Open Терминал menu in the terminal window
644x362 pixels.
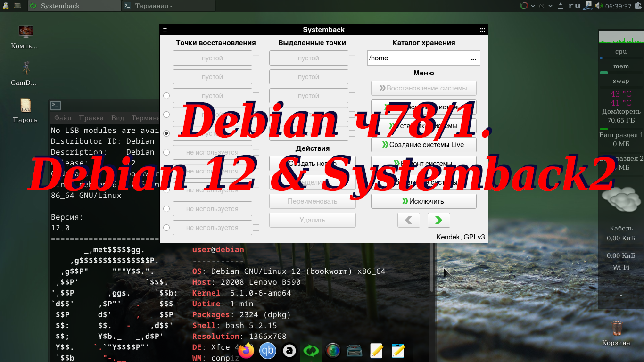(x=145, y=118)
